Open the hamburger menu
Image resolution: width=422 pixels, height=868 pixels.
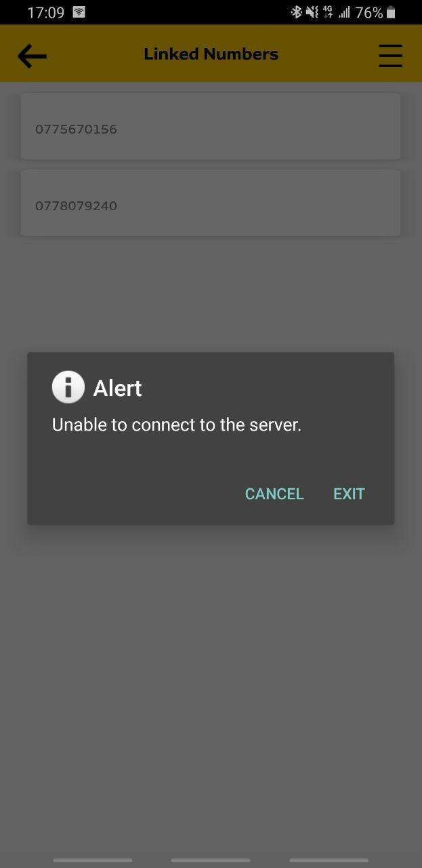click(390, 56)
